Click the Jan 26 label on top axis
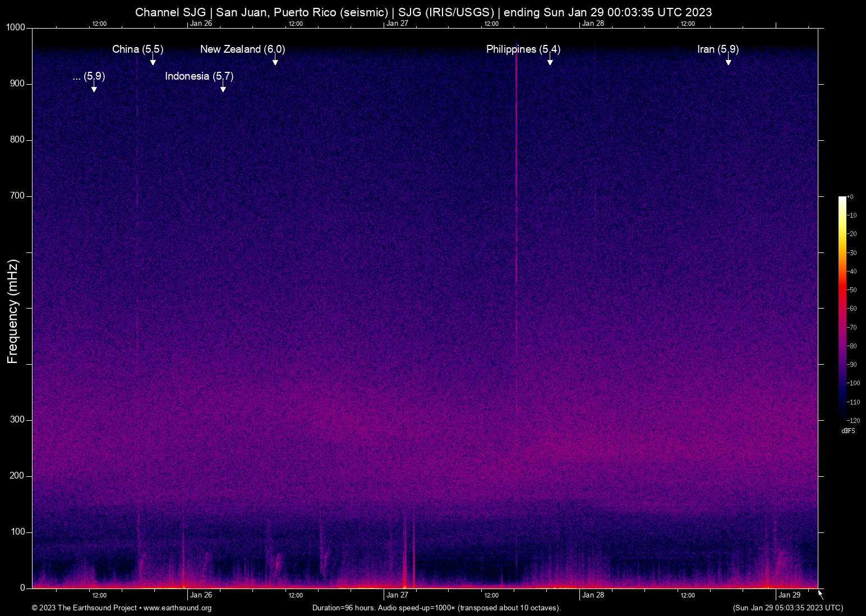The image size is (866, 616). (x=201, y=24)
